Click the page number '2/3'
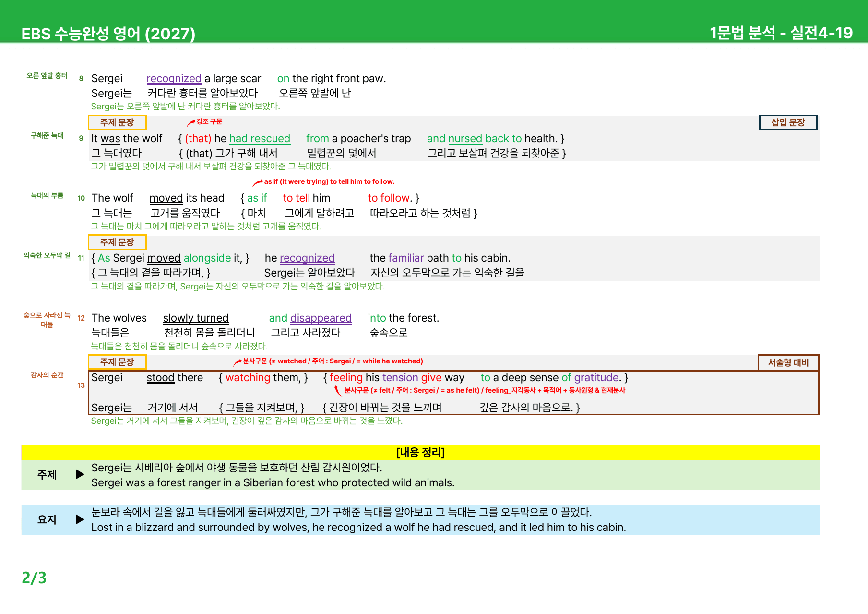 coord(34,578)
